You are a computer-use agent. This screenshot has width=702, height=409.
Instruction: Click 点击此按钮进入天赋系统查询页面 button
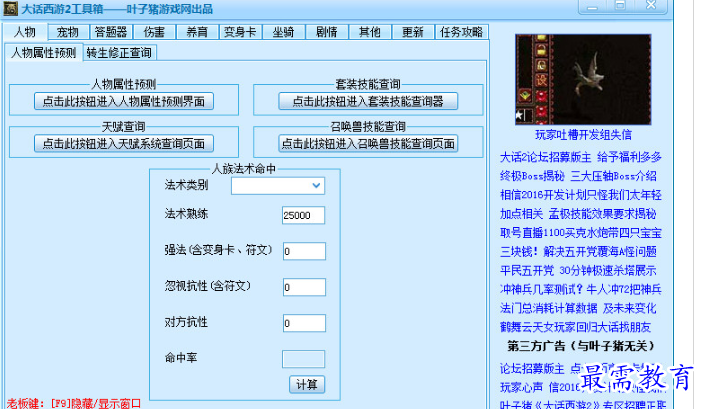124,144
